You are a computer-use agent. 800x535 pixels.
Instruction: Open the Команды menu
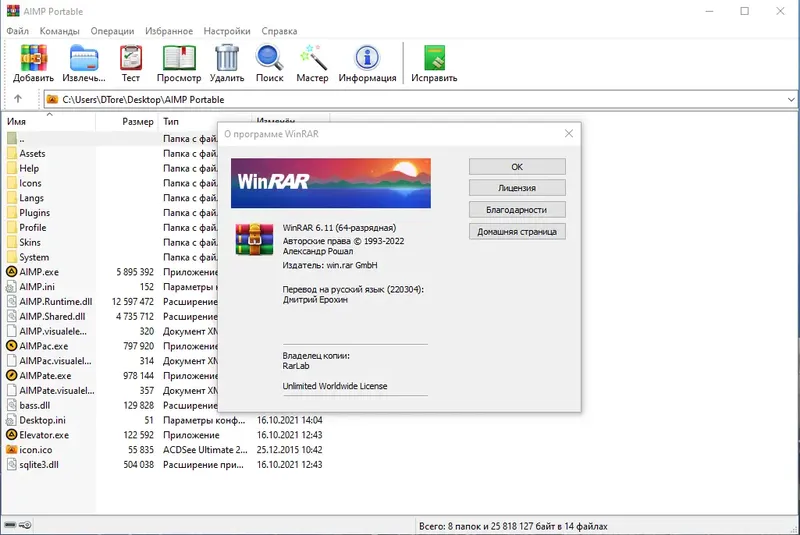[x=60, y=31]
